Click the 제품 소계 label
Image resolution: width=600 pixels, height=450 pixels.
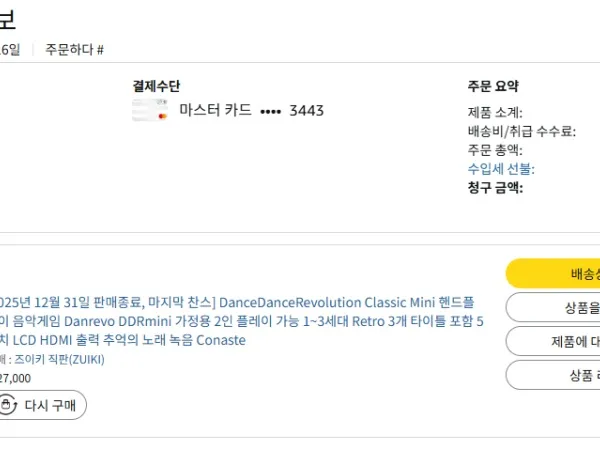coord(495,113)
